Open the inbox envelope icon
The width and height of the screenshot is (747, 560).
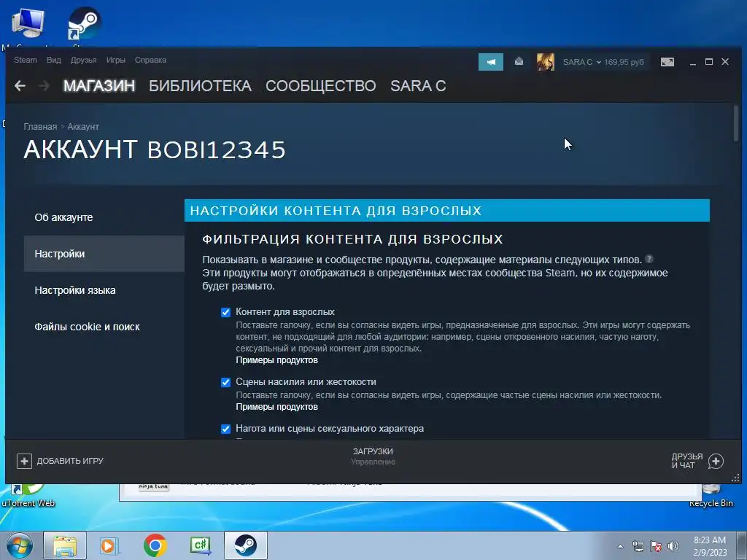[x=519, y=61]
